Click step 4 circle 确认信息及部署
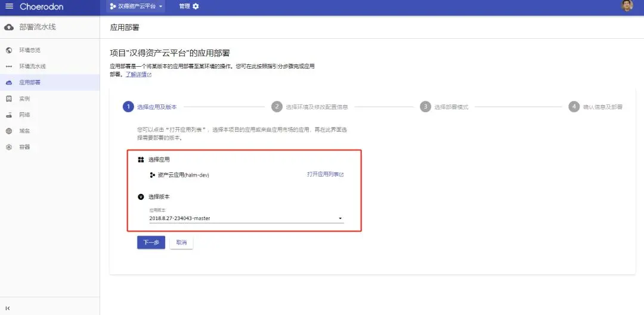Viewport: 644px width, 315px height. click(574, 107)
